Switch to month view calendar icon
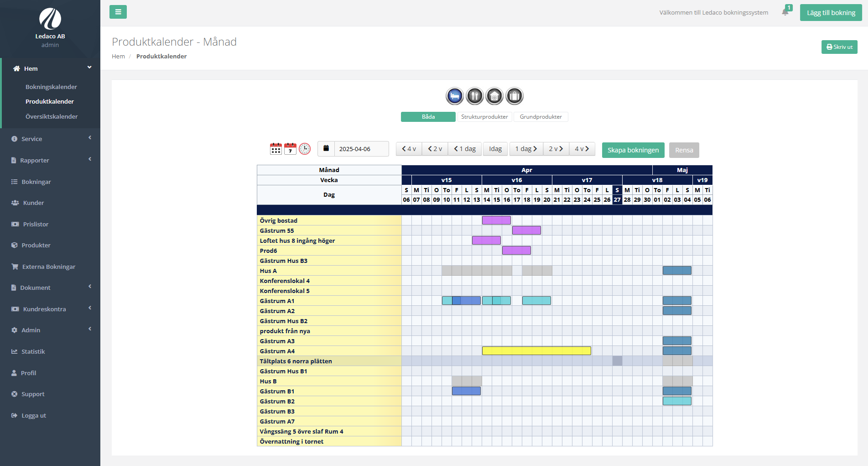The width and height of the screenshot is (868, 466). [276, 149]
